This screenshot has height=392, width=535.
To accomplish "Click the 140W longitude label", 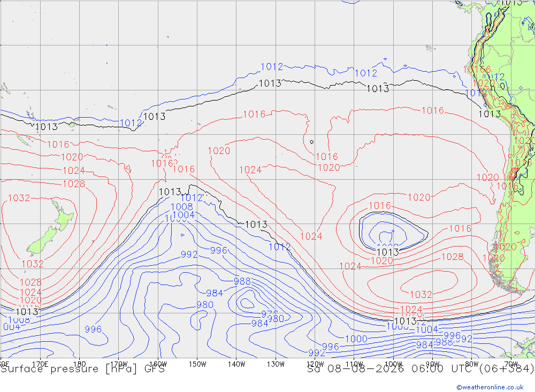I will point(236,364).
